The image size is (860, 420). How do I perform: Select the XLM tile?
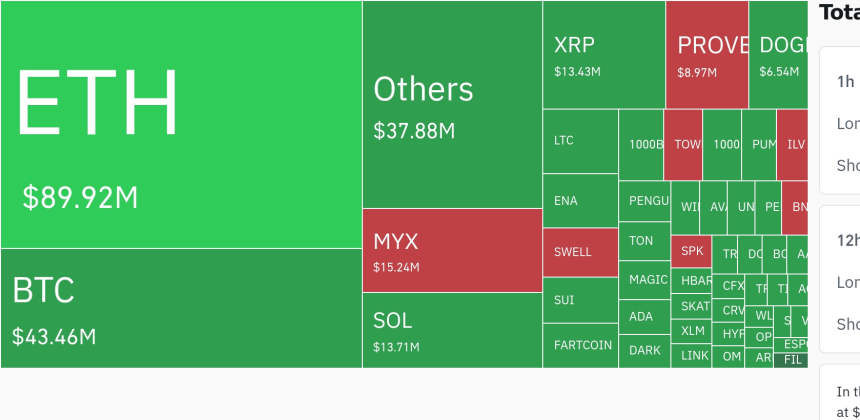694,331
